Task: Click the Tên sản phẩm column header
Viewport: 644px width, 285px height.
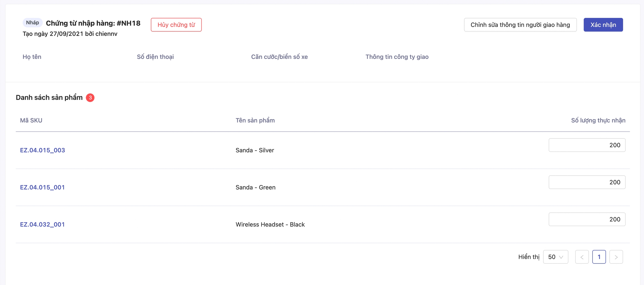Action: pyautogui.click(x=255, y=120)
